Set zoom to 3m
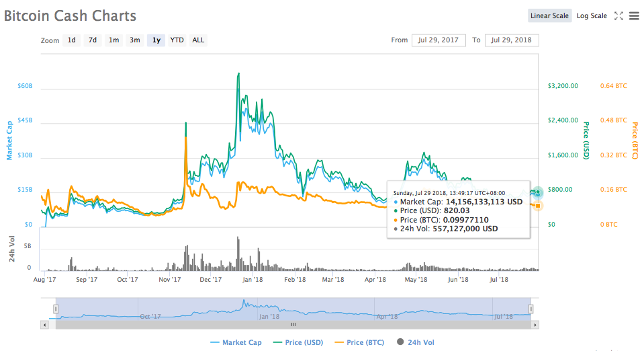The image size is (644, 351). pyautogui.click(x=135, y=40)
